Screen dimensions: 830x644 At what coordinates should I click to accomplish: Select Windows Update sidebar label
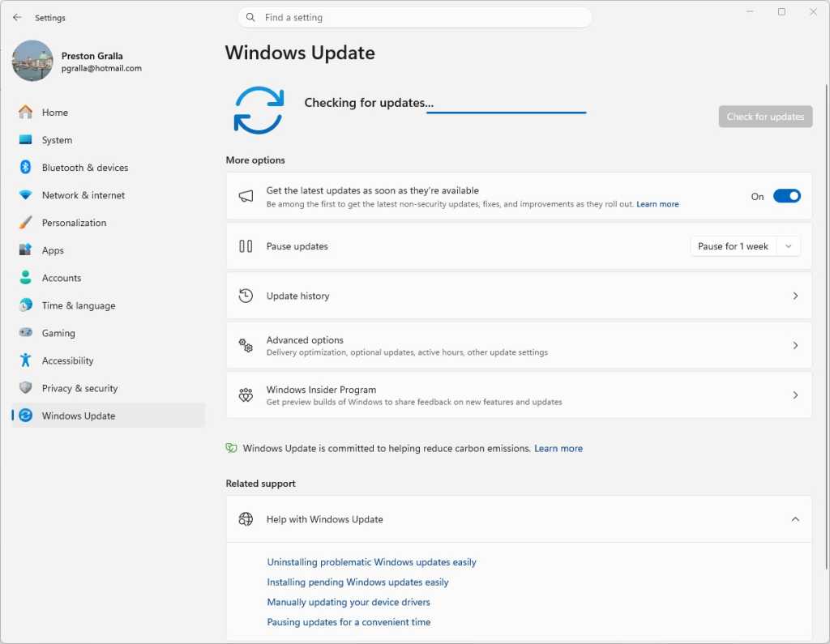point(79,416)
